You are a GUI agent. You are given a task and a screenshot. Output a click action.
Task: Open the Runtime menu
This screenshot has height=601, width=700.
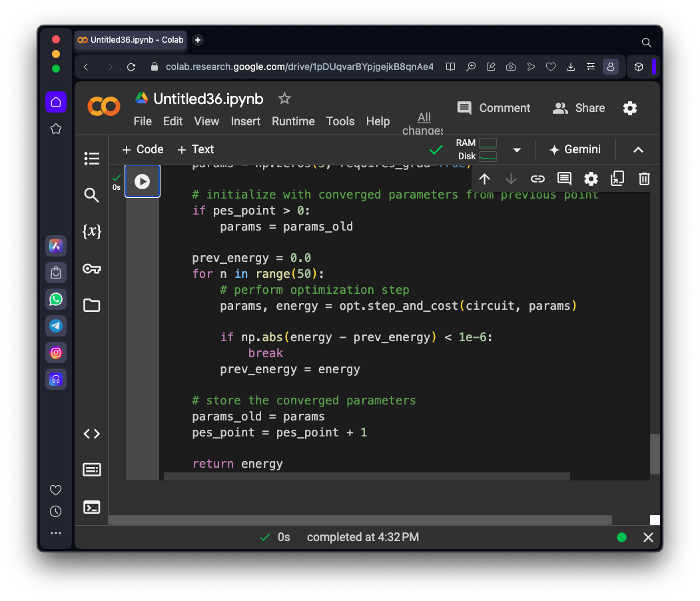[293, 121]
